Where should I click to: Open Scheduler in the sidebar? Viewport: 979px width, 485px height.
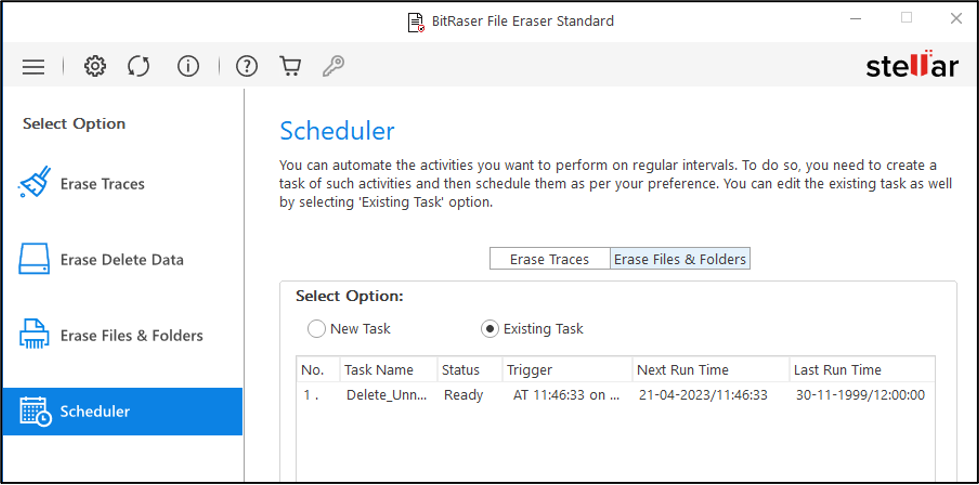click(121, 411)
